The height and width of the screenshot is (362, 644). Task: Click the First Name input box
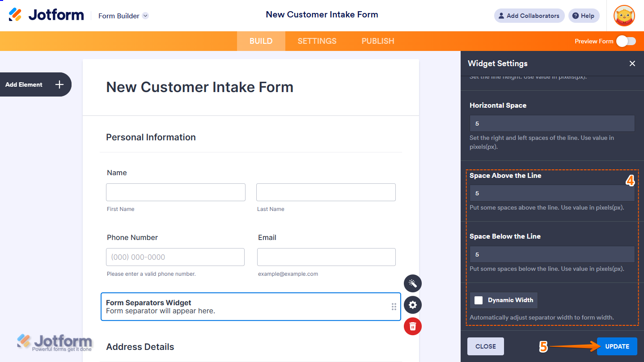click(175, 192)
